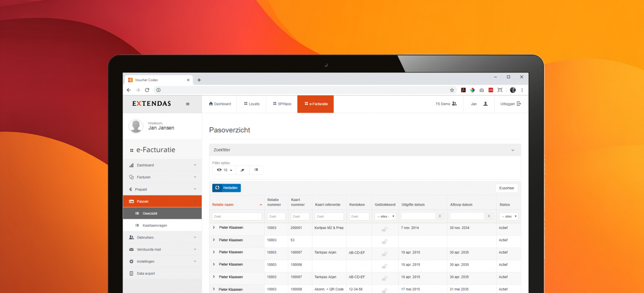The width and height of the screenshot is (644, 293).
Task: Bookmark the page with the star icon
Action: click(x=452, y=90)
